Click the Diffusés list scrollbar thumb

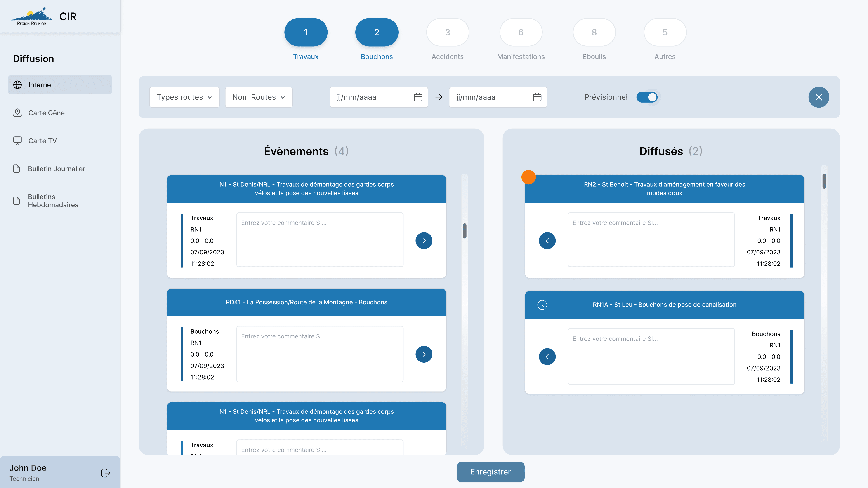(x=824, y=181)
